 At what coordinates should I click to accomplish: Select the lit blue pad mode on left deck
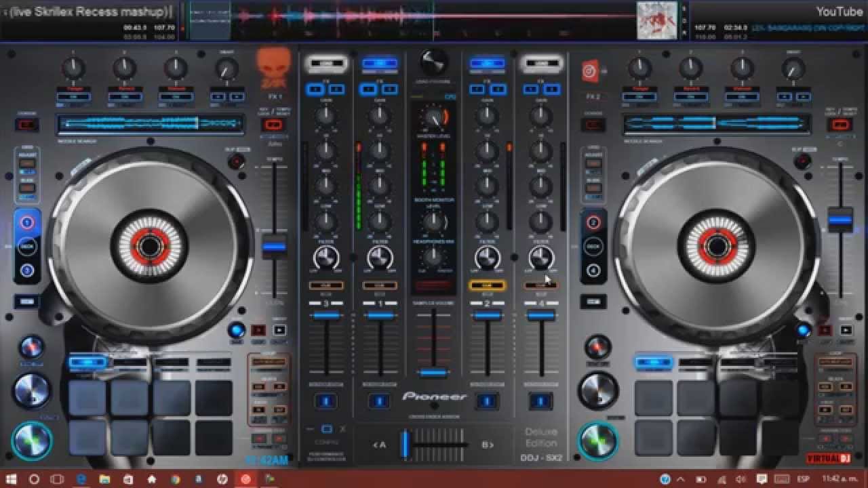[x=88, y=363]
